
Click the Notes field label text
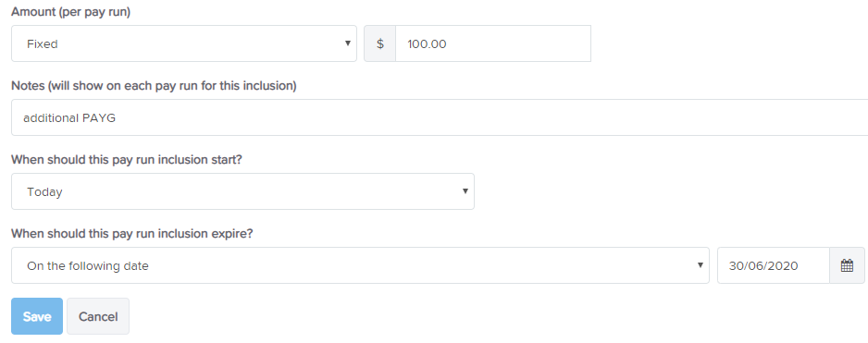[154, 86]
